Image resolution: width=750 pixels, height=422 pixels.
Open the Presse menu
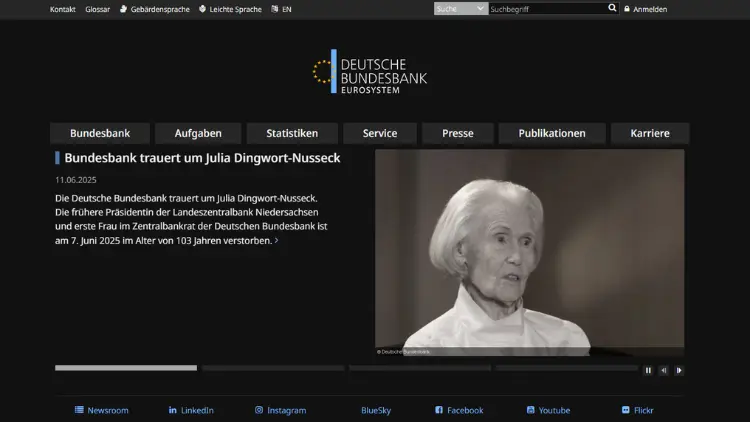(458, 133)
